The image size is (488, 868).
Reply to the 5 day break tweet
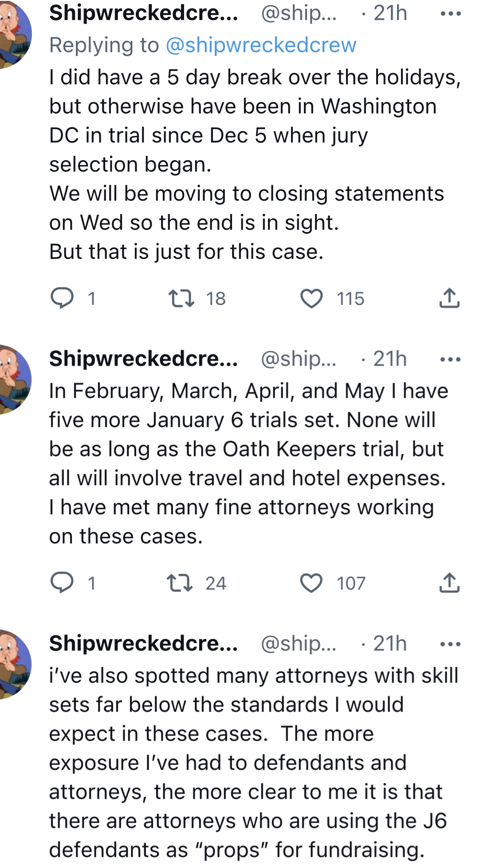(62, 298)
